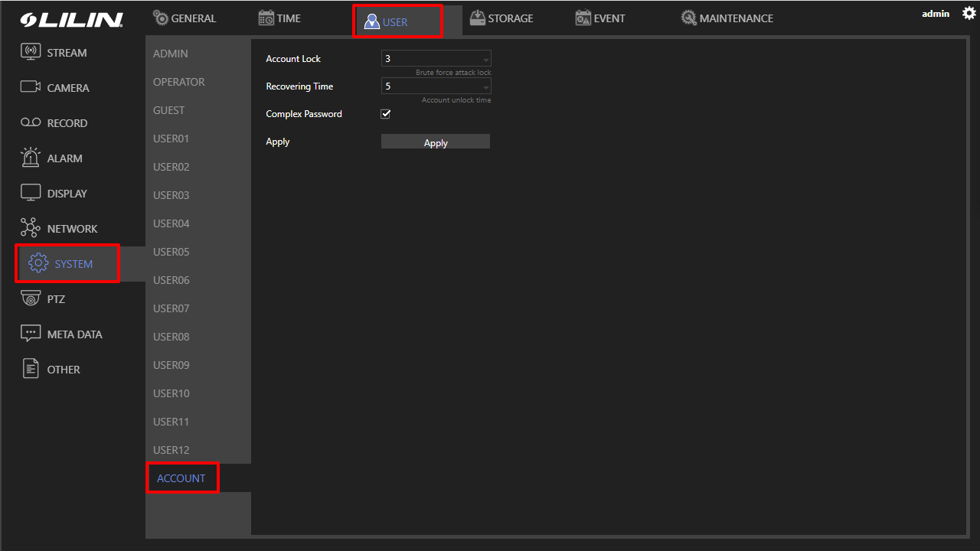Open the Other document icon
This screenshot has height=551, width=980.
tap(31, 369)
